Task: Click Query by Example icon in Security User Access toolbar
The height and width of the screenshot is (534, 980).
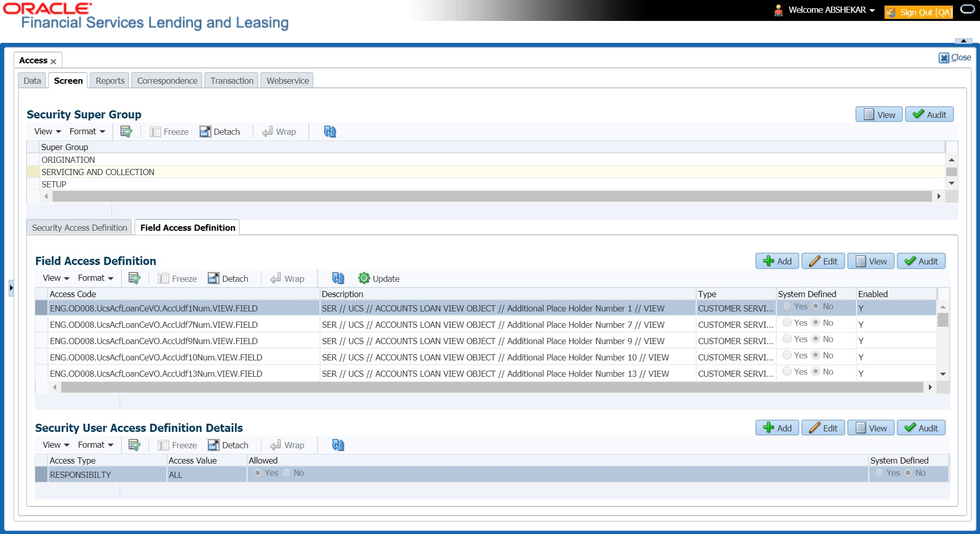Action: click(134, 445)
